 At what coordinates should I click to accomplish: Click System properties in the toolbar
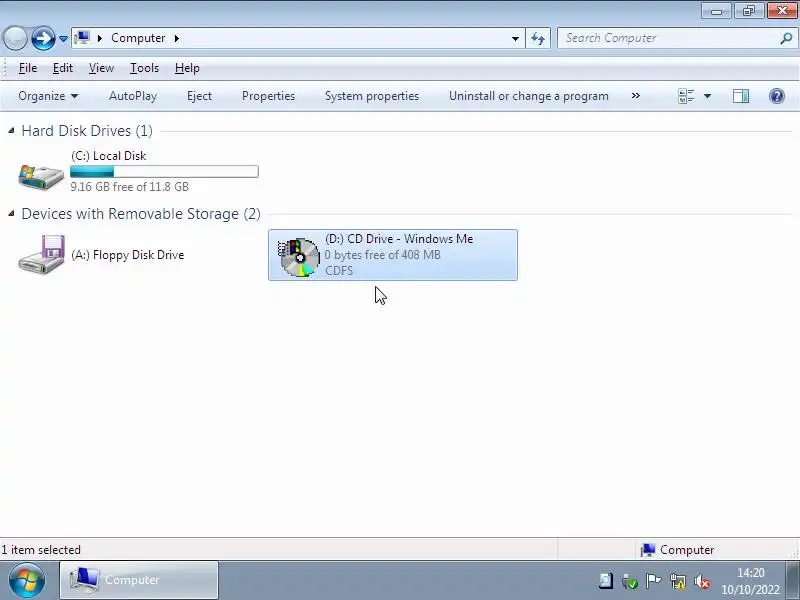tap(372, 96)
